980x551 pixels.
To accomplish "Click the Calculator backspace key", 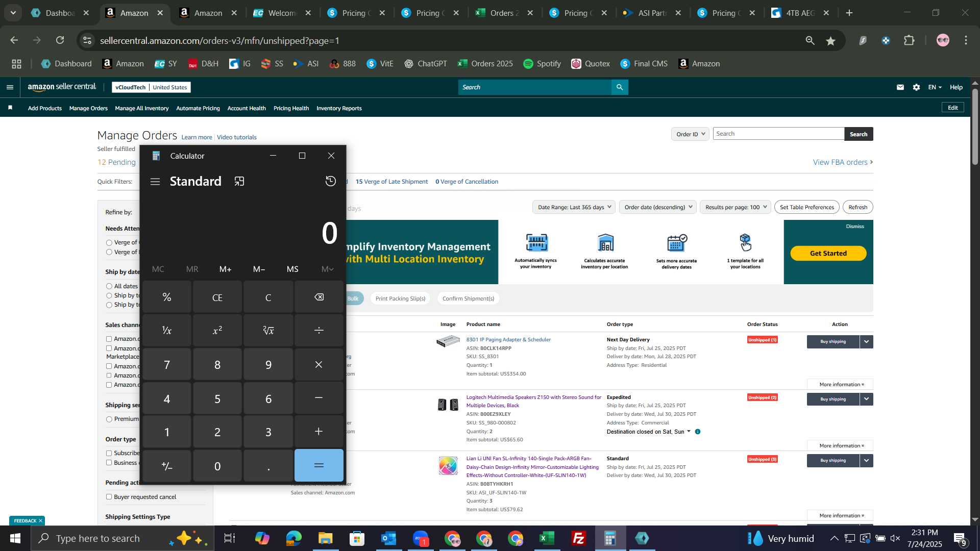I will coord(319,297).
